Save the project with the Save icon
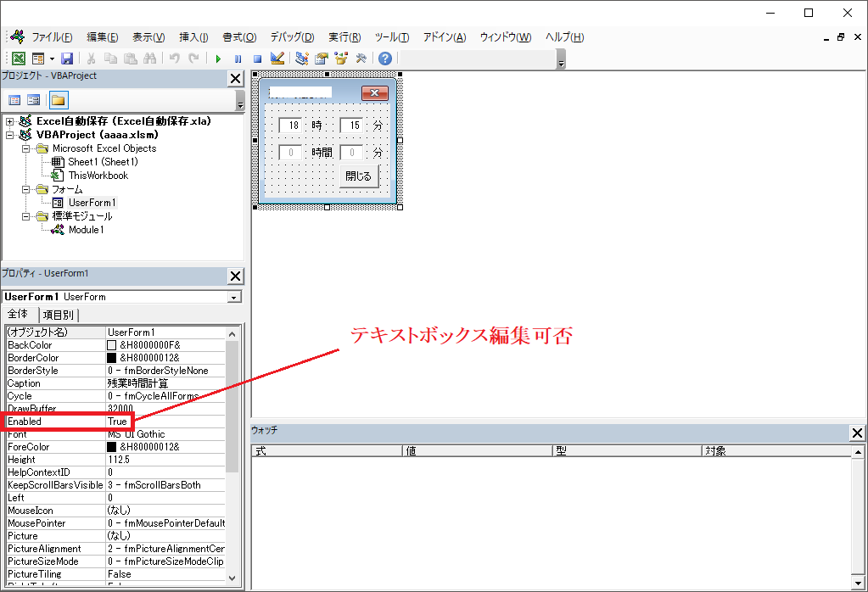This screenshot has height=592, width=868. click(x=68, y=58)
